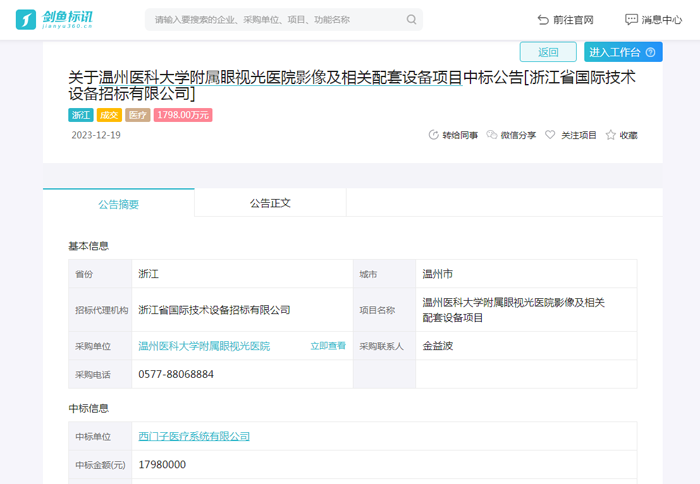
Task: Click the 1798.00万元 amount tag
Action: (183, 115)
